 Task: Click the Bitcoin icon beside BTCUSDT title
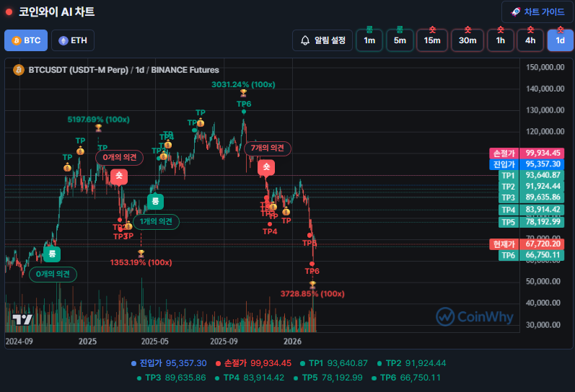(x=19, y=70)
